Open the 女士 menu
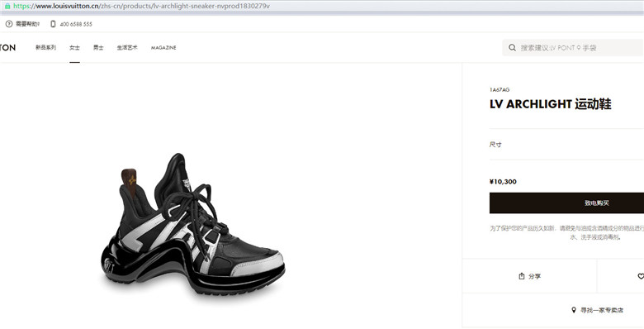Screen dimensions: 644x329 (74, 48)
